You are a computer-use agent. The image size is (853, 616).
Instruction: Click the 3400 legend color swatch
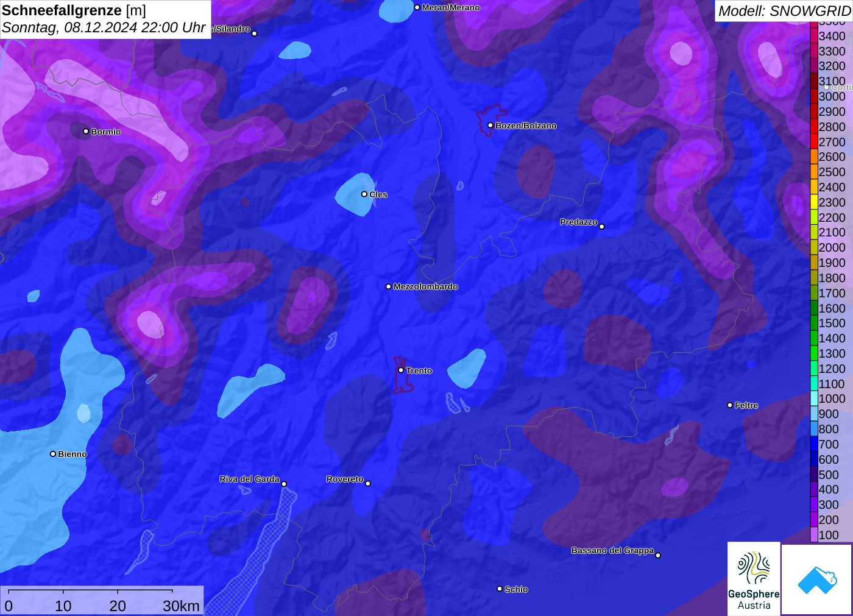click(x=813, y=36)
